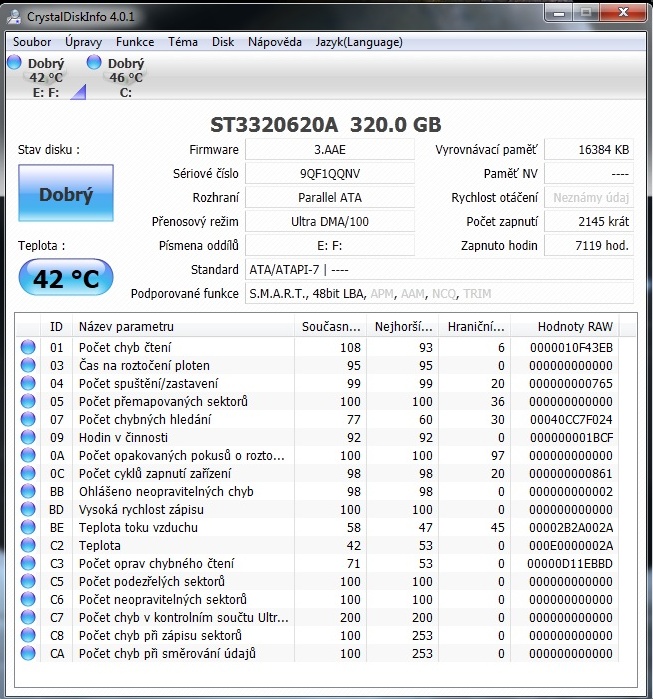Viewport: 653px width, 699px height.
Task: Select 'Hodin v činnosti' parameter name
Action: pyautogui.click(x=123, y=437)
